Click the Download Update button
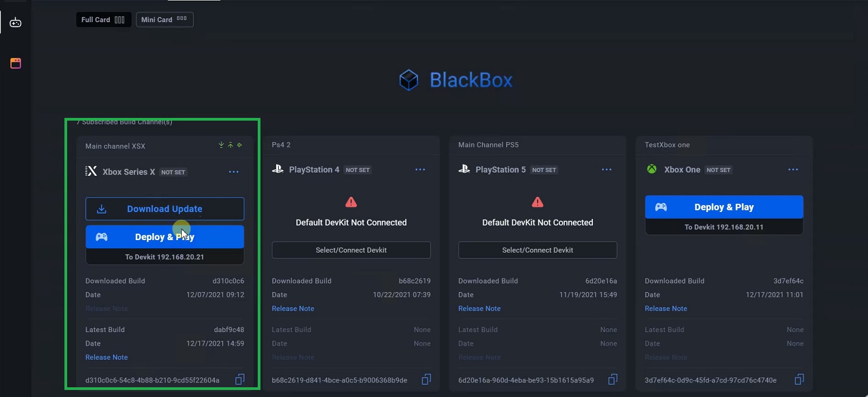Viewport: 868px width, 397px height. click(x=165, y=209)
